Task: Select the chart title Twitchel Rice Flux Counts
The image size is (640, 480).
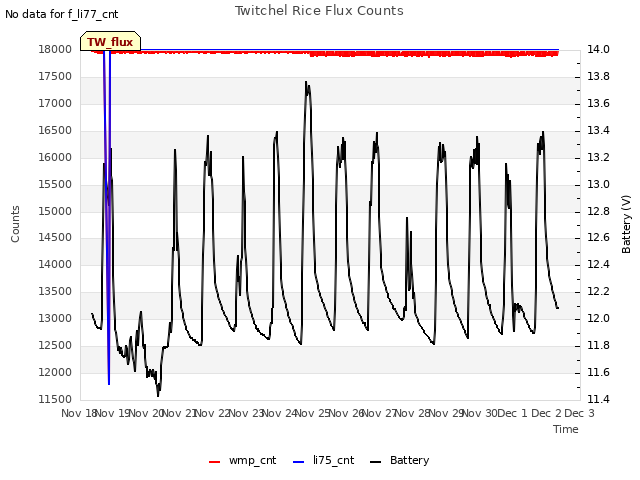Action: point(319,11)
